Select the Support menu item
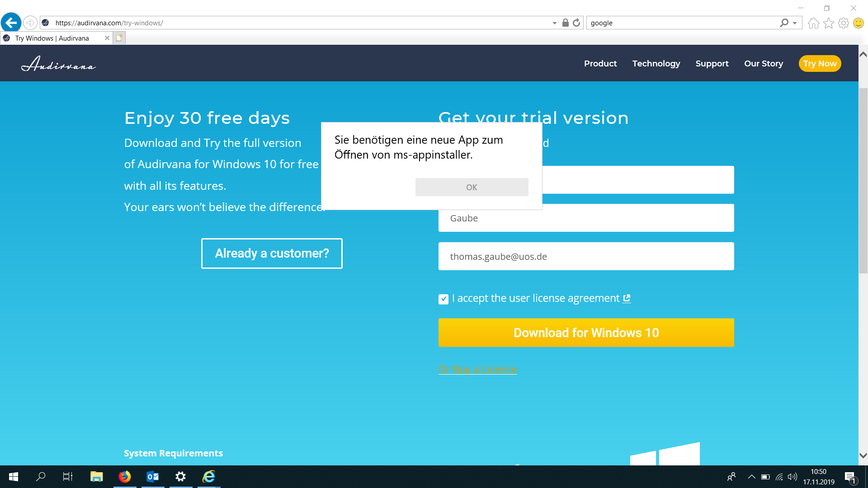This screenshot has height=488, width=868. coord(712,63)
